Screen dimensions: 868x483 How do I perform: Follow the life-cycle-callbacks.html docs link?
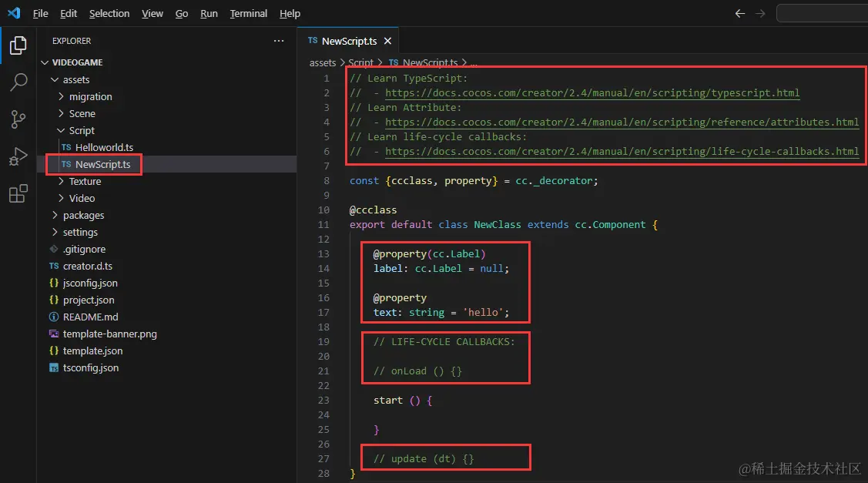click(x=622, y=152)
